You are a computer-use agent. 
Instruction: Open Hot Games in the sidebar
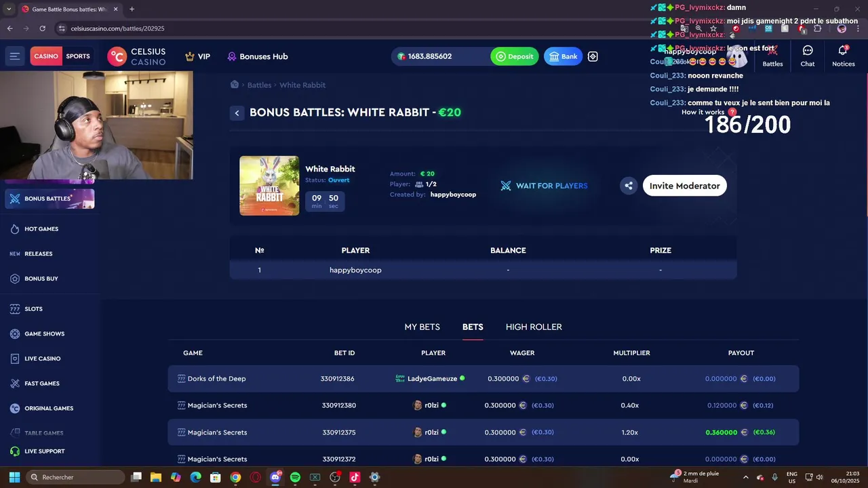pos(41,229)
